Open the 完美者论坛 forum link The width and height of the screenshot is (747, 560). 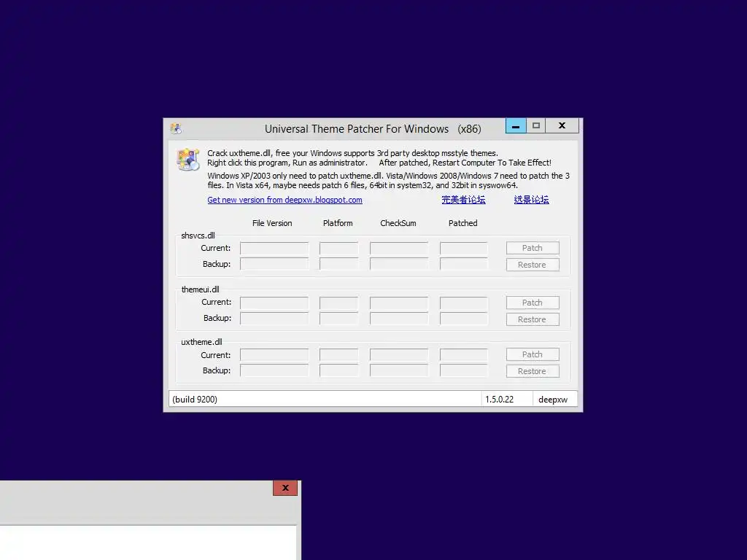[x=463, y=200]
